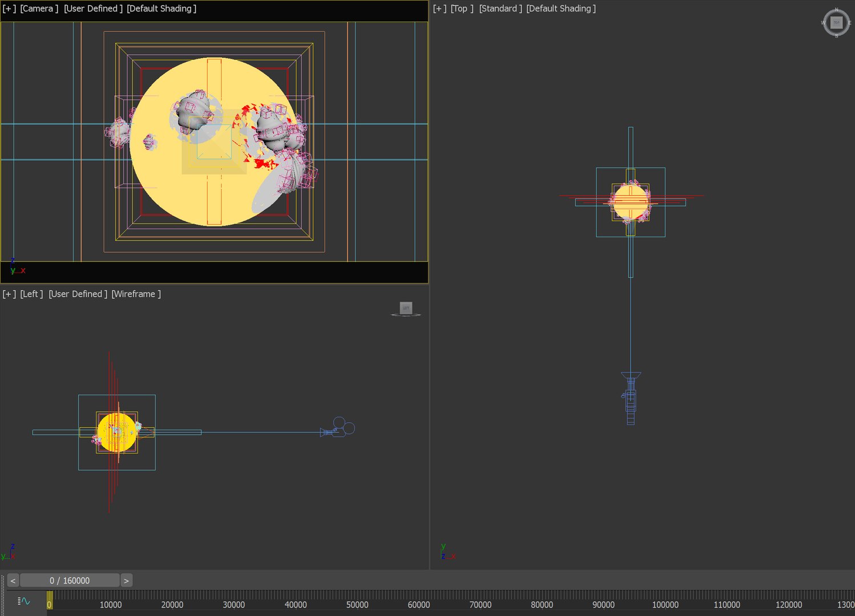Jump to frame 100000 on the track bar
Screen dimensions: 855x616
point(666,605)
